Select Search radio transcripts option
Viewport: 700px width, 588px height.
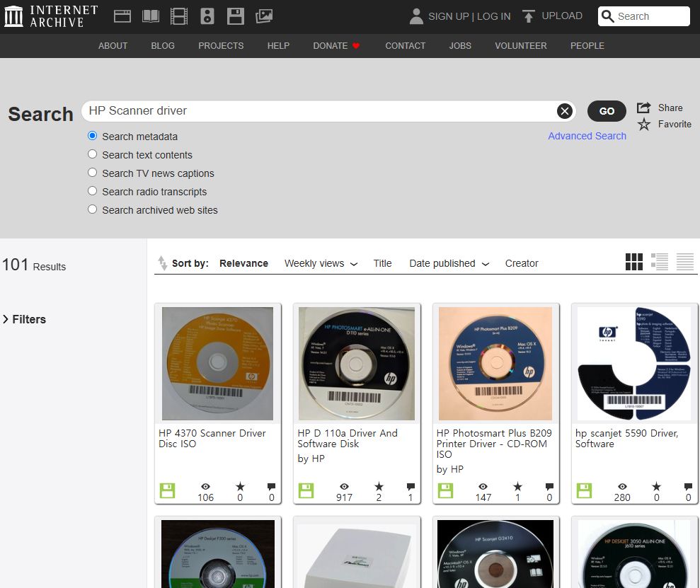(x=93, y=191)
